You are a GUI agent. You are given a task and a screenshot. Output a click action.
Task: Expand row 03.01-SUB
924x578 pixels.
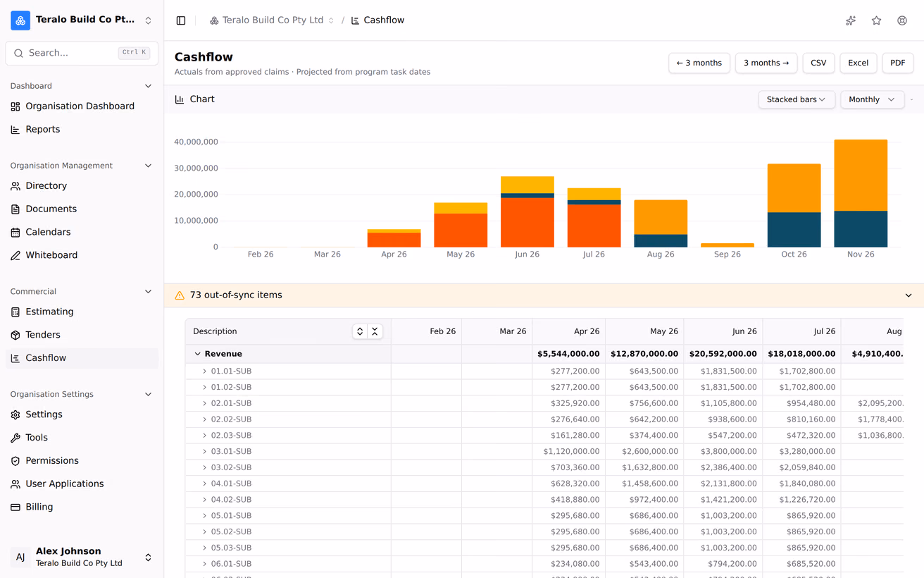205,452
